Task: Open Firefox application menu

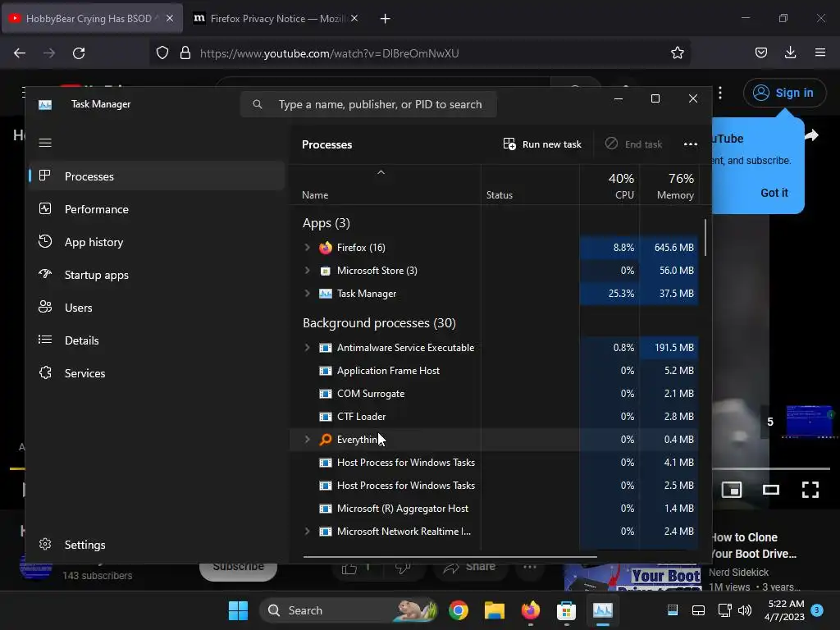Action: click(820, 52)
